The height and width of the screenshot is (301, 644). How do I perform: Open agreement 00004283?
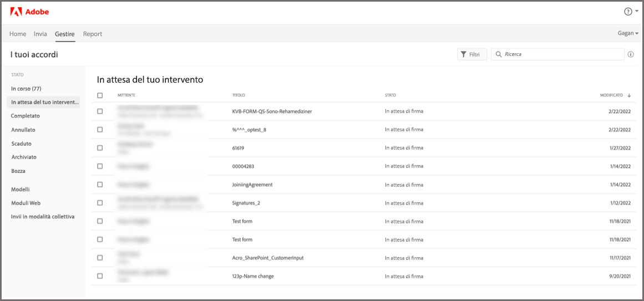point(243,166)
